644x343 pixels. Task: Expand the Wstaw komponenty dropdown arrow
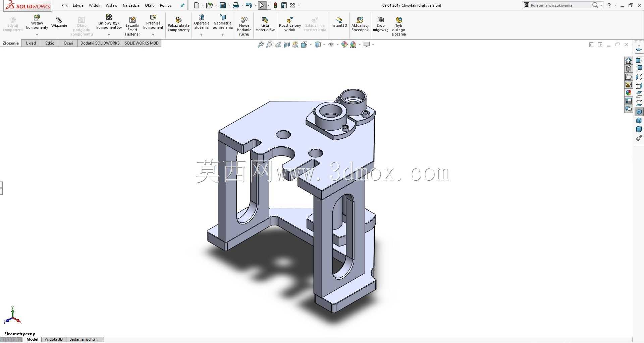pos(37,35)
